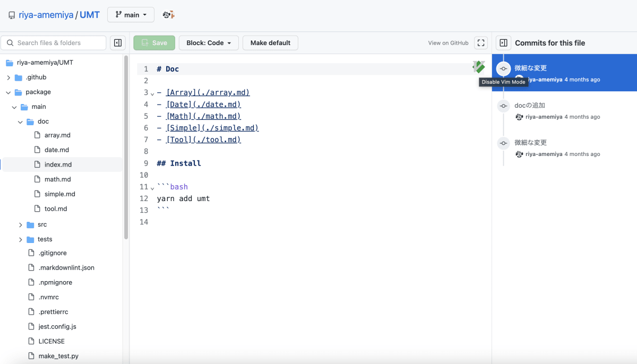The width and height of the screenshot is (637, 364).
Task: Click the file tree vertical scrollbar
Action: tap(126, 148)
